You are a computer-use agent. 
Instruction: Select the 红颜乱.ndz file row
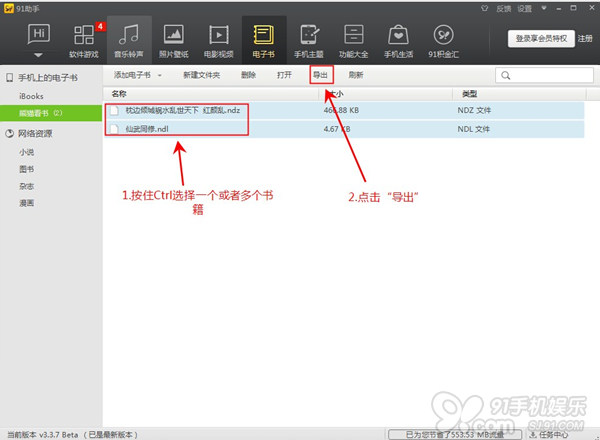(x=344, y=111)
